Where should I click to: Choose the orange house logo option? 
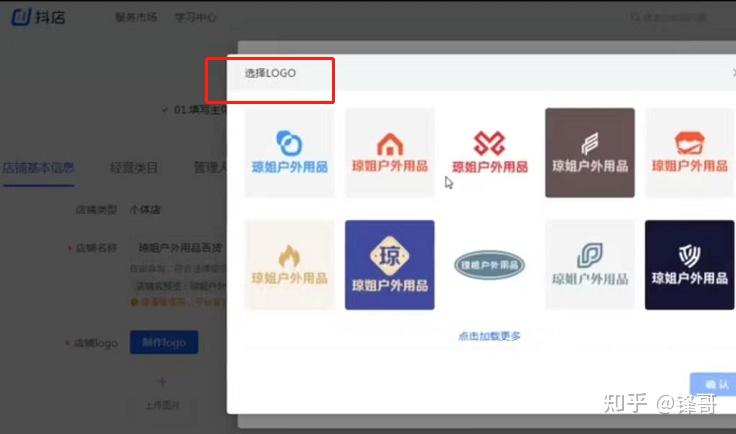click(x=390, y=152)
